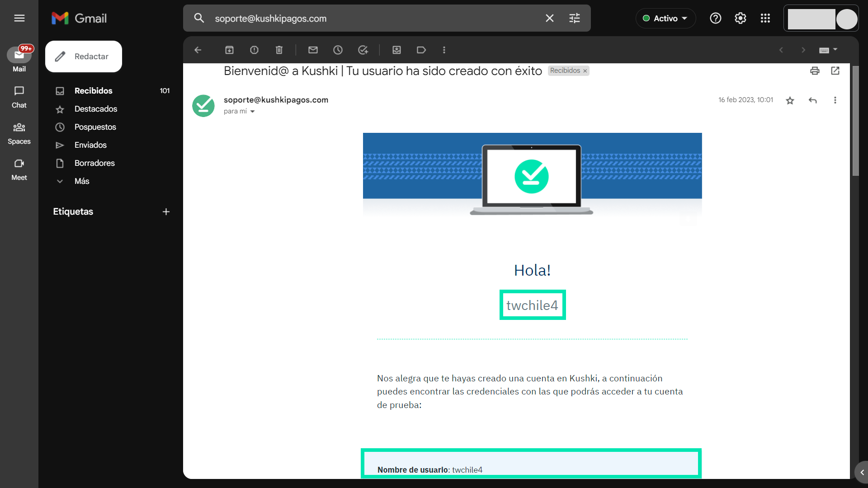This screenshot has width=868, height=488.
Task: Star this email
Action: coord(790,100)
